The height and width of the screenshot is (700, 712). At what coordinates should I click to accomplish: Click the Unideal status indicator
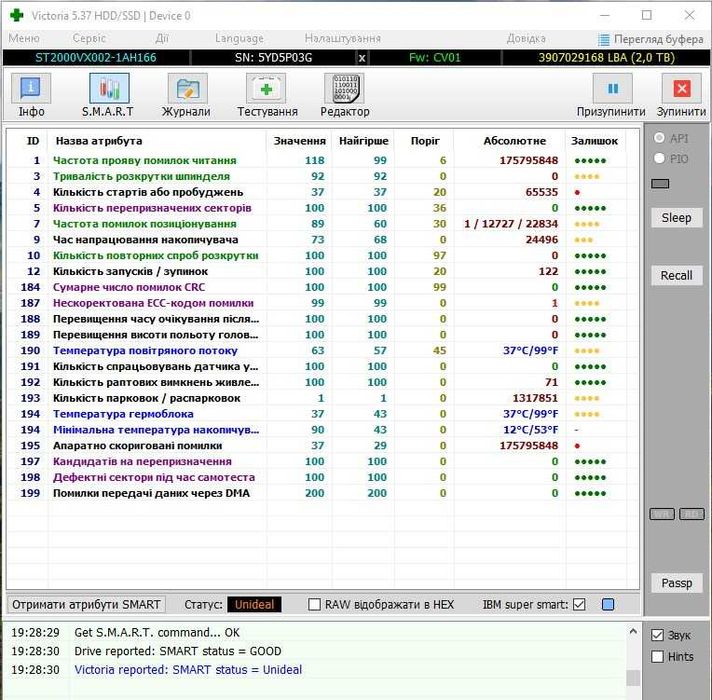(x=254, y=604)
